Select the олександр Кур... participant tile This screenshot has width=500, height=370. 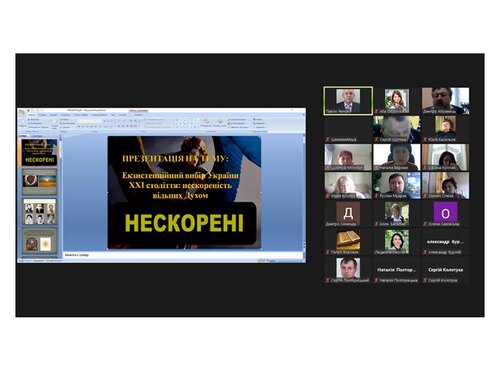445,242
